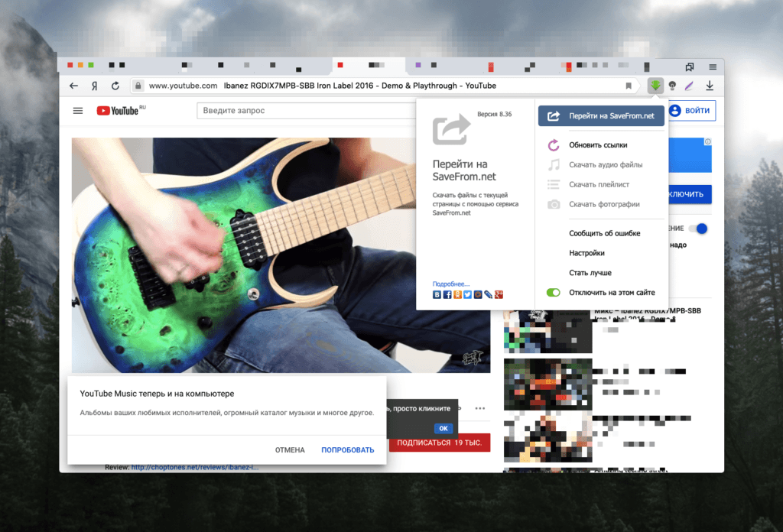Share via the Facebook icon in popup
The image size is (783, 532).
coord(447,294)
